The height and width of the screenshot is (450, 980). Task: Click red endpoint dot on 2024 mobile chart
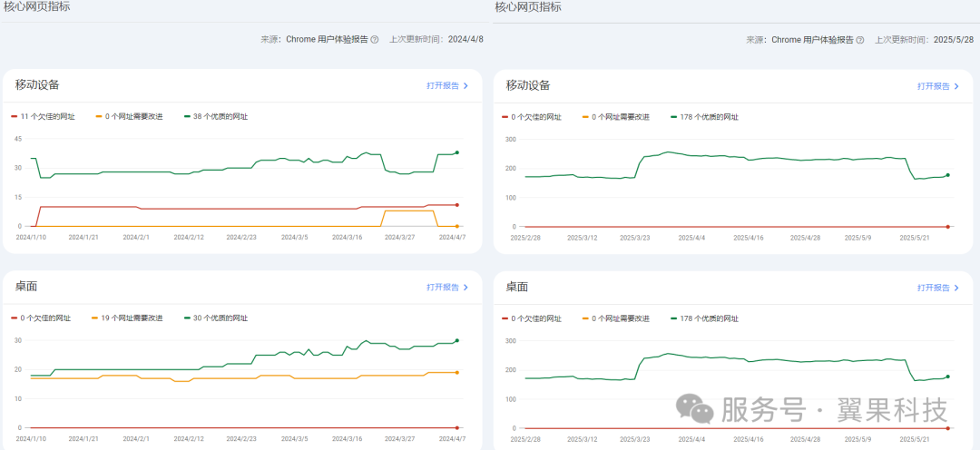tap(456, 205)
